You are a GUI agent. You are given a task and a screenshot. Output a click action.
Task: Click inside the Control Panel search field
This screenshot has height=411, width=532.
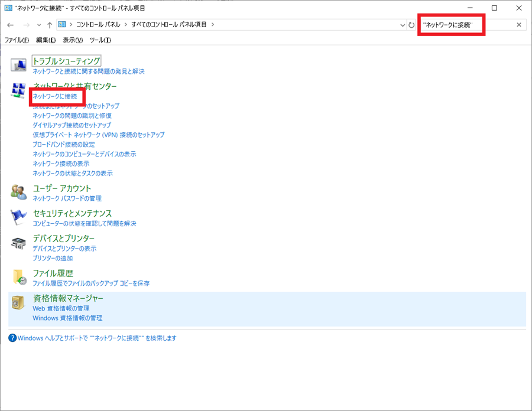[466, 25]
